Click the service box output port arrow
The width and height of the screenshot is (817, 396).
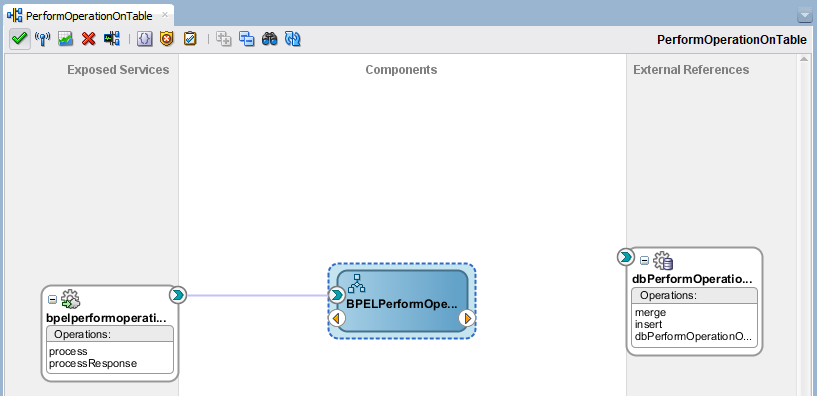coord(178,295)
